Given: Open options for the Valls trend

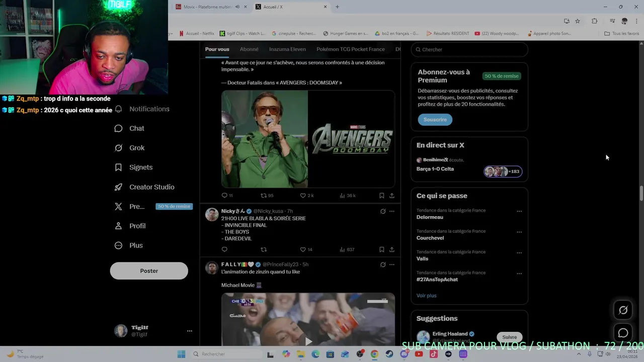Looking at the screenshot, I should click(x=519, y=253).
